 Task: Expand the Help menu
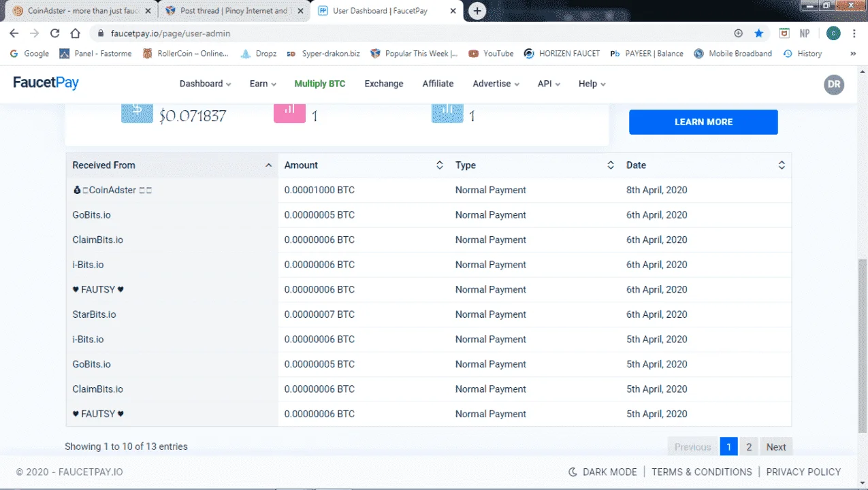point(592,84)
